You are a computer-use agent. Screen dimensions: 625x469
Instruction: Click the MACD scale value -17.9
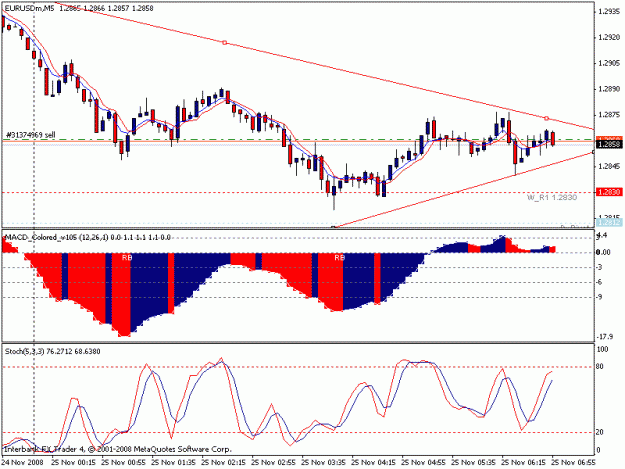click(x=603, y=337)
